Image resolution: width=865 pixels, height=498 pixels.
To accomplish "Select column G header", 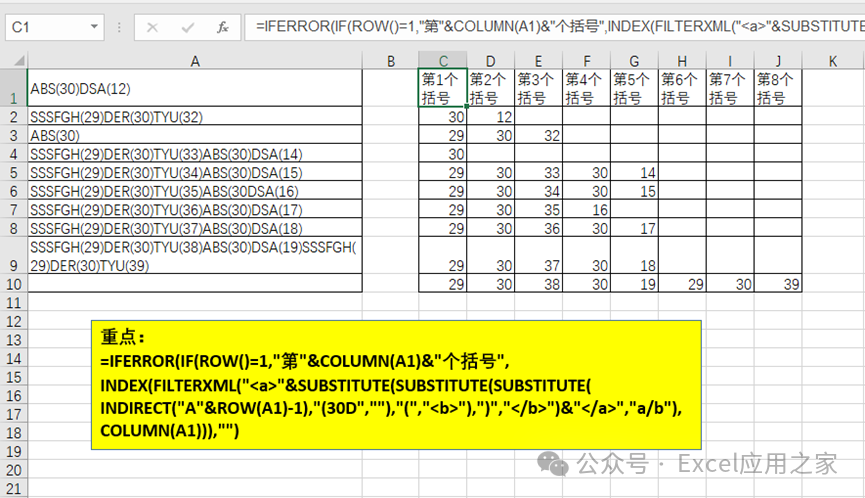I will [x=634, y=61].
